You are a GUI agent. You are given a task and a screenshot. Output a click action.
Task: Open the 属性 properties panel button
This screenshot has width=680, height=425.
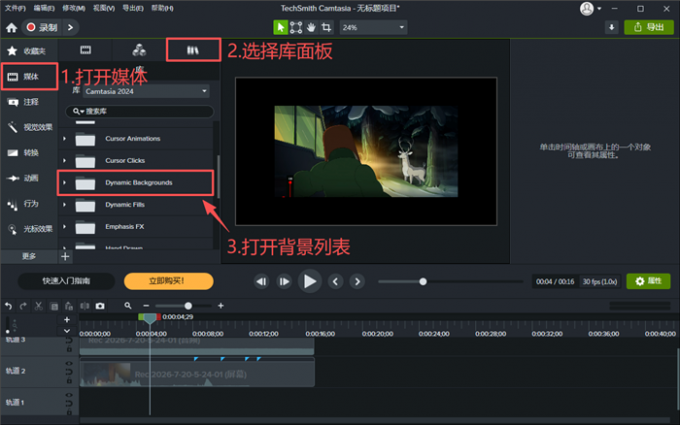coord(648,281)
